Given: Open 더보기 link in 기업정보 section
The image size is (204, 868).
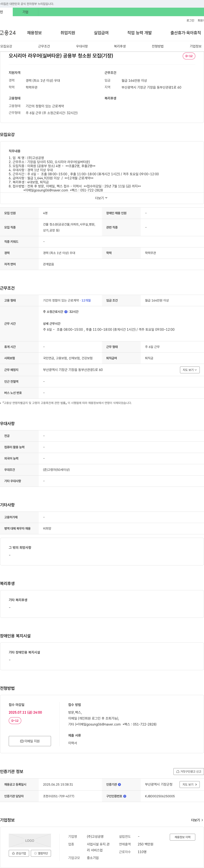Looking at the screenshot, I should tap(197, 820).
